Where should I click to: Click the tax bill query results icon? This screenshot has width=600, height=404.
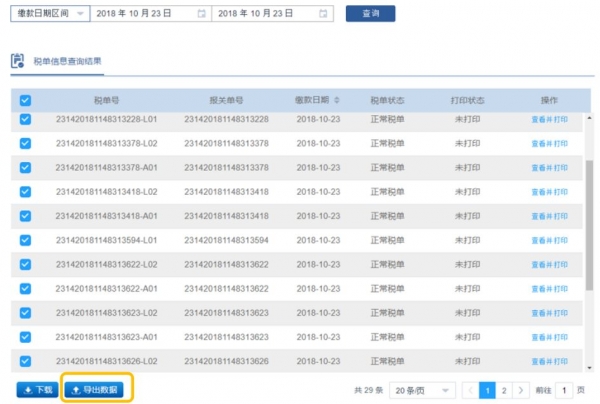pyautogui.click(x=17, y=61)
